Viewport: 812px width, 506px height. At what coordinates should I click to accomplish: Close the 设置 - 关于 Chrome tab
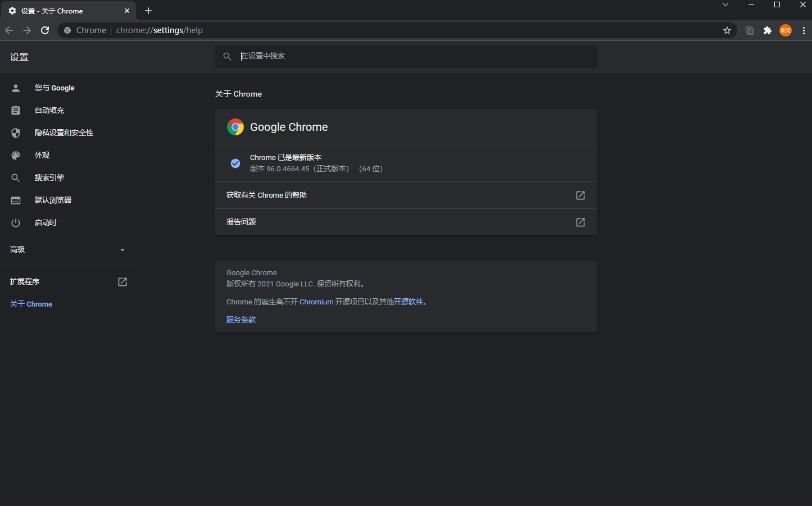coord(127,11)
